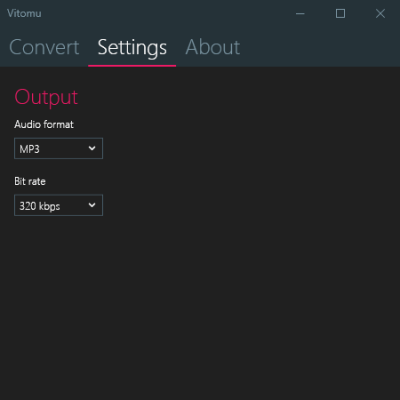Open the Audio format dropdown box
Image resolution: width=400 pixels, height=400 pixels.
[x=58, y=148]
